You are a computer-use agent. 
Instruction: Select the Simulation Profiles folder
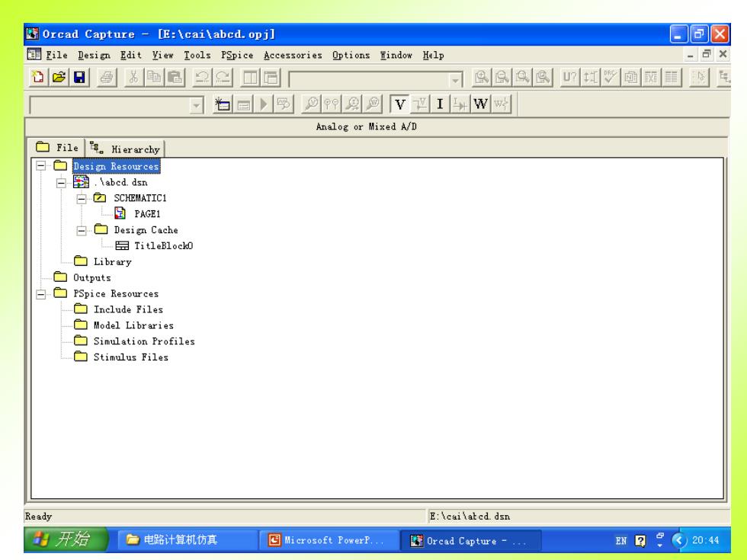tap(144, 341)
